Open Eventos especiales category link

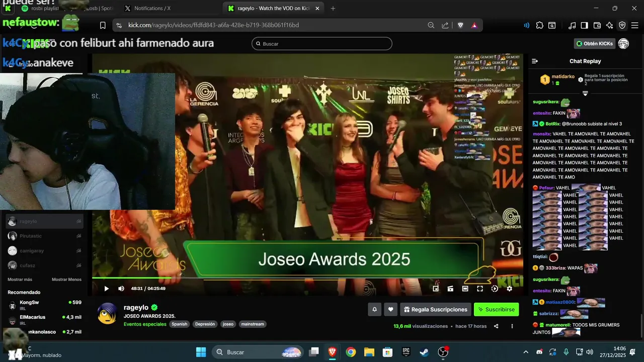coord(145,324)
